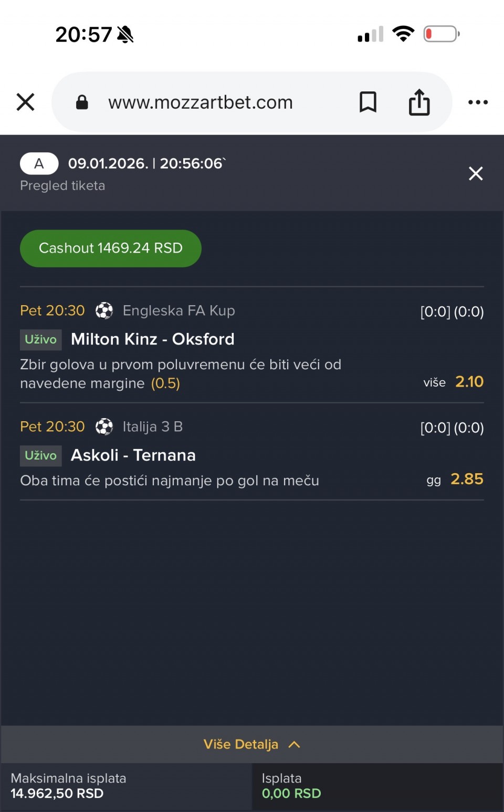504x812 pixels.
Task: Open the share icon in browser bar
Action: [x=419, y=102]
